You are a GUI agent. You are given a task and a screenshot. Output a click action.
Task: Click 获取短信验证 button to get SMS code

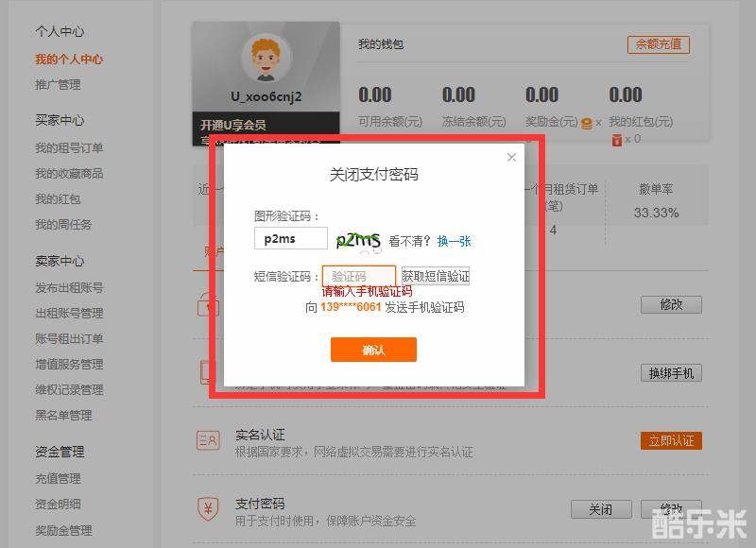click(x=435, y=277)
